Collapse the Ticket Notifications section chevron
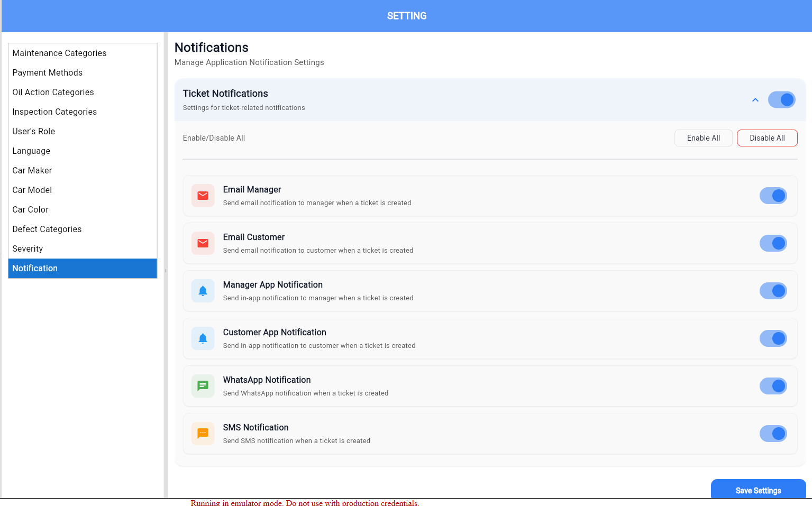 point(755,100)
